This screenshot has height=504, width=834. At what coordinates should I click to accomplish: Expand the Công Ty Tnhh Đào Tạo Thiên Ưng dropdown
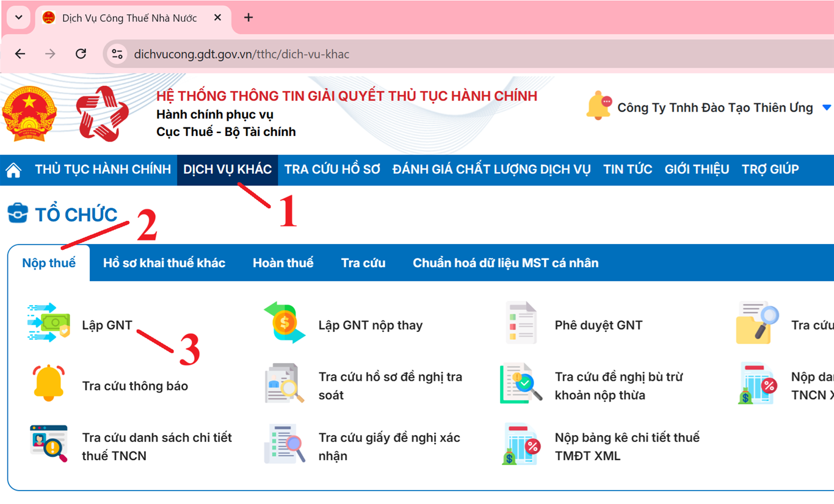827,107
